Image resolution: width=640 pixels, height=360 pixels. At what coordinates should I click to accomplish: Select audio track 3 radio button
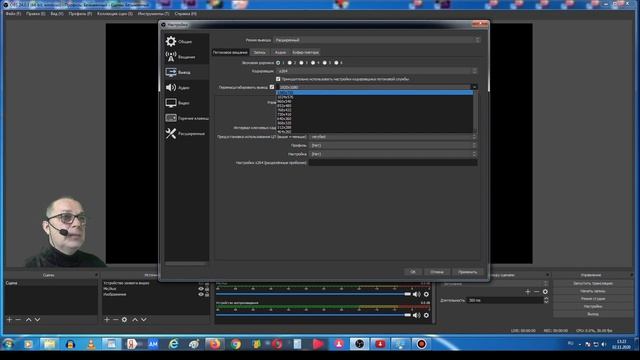coord(302,63)
